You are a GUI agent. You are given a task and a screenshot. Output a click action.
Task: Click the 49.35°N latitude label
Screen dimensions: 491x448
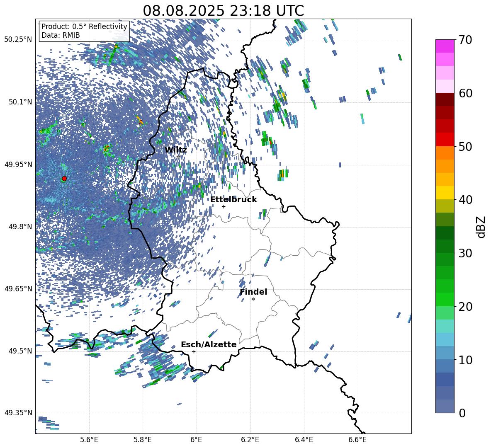(x=18, y=413)
